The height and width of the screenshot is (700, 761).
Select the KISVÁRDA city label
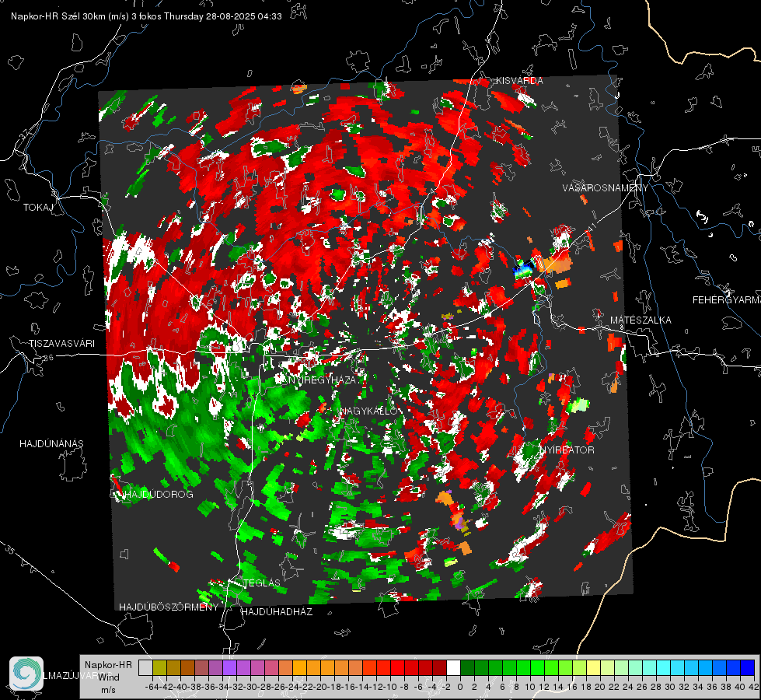pyautogui.click(x=519, y=81)
